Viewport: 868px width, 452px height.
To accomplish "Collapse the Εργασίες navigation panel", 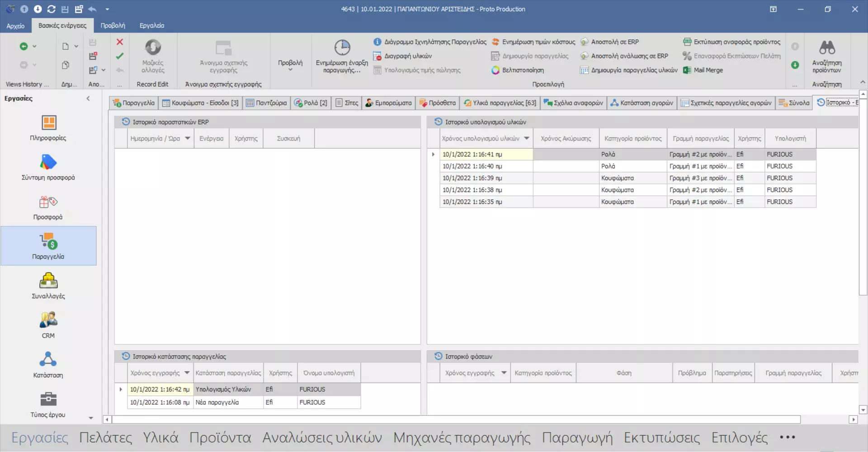I will [88, 99].
